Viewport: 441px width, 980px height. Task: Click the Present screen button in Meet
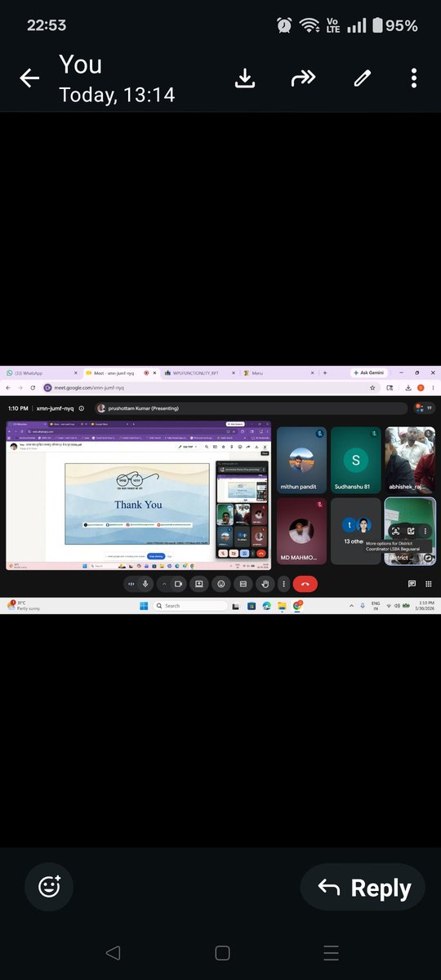[198, 584]
